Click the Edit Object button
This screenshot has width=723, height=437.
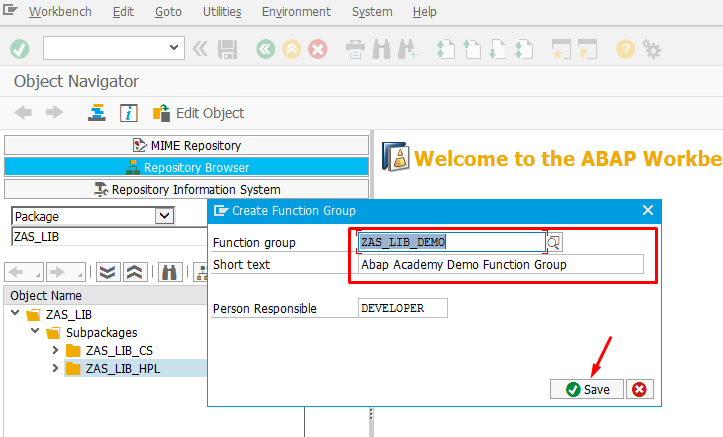tap(198, 113)
